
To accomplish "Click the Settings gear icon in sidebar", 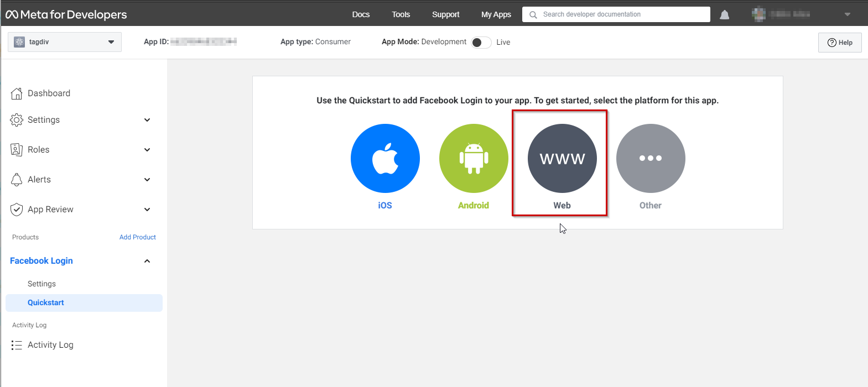I will pos(17,120).
